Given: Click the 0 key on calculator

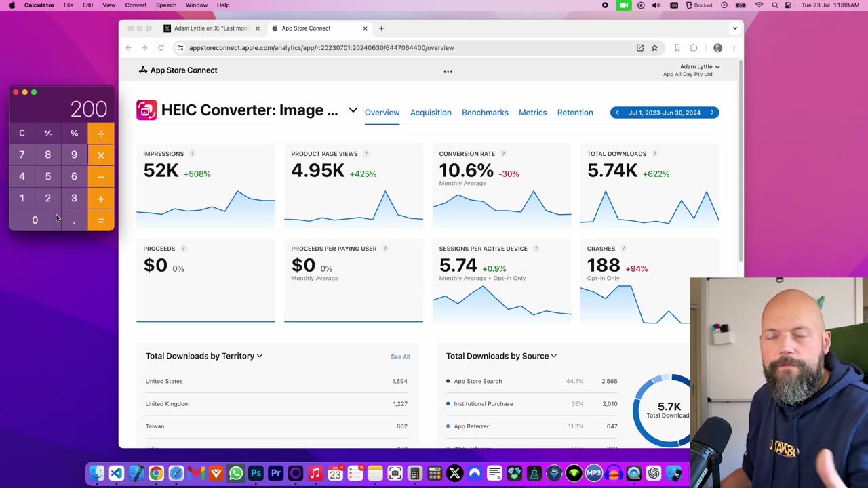Looking at the screenshot, I should (35, 220).
